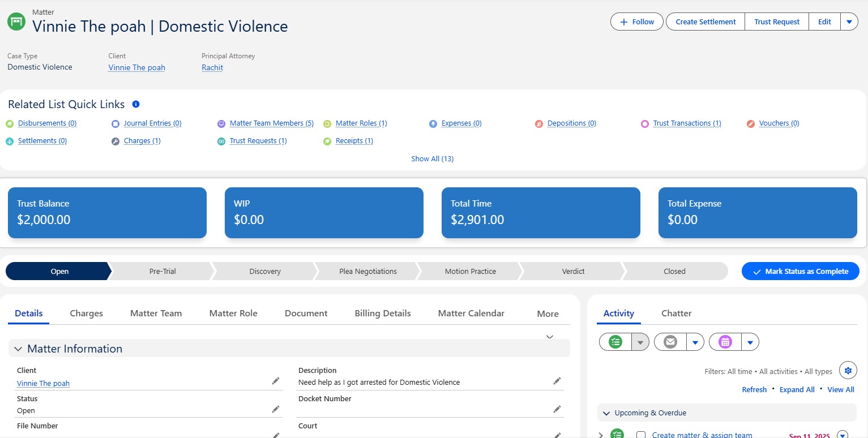Click Mark Status as Complete button
Image resolution: width=868 pixels, height=438 pixels.
pos(800,272)
